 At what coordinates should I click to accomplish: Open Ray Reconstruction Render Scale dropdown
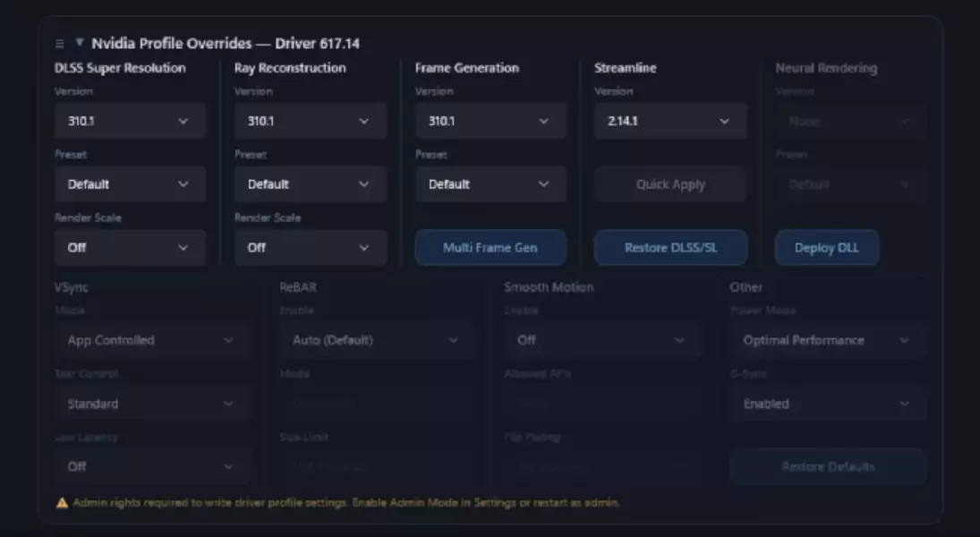[311, 248]
